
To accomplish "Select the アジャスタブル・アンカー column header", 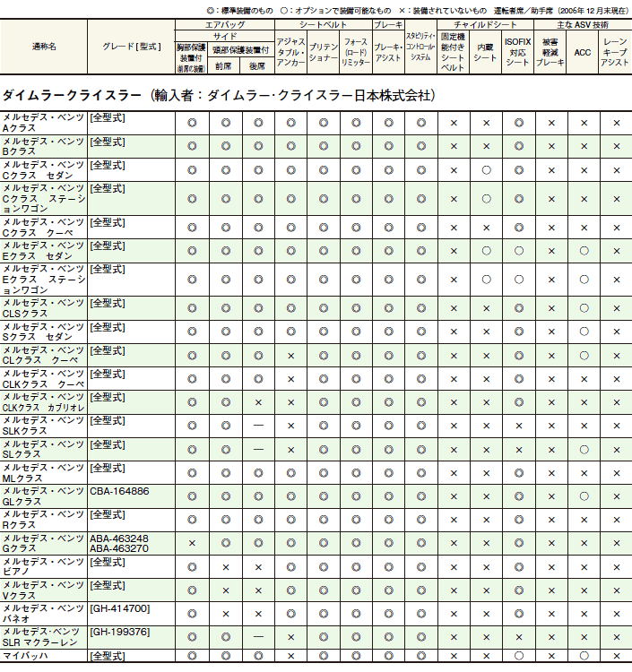I will point(290,52).
